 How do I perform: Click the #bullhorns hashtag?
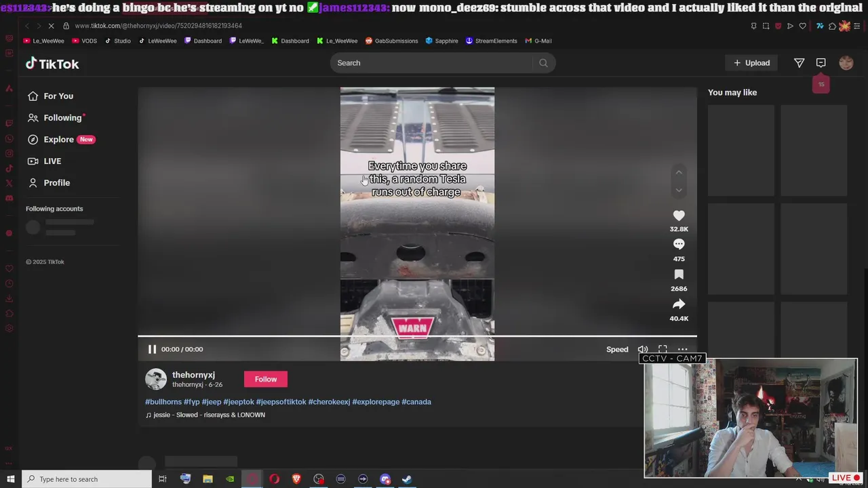click(x=163, y=402)
